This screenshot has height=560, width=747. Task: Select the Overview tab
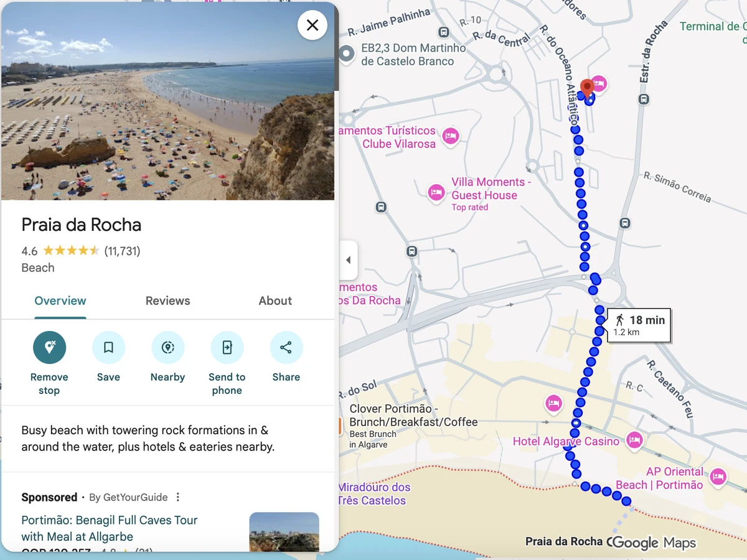pyautogui.click(x=60, y=301)
